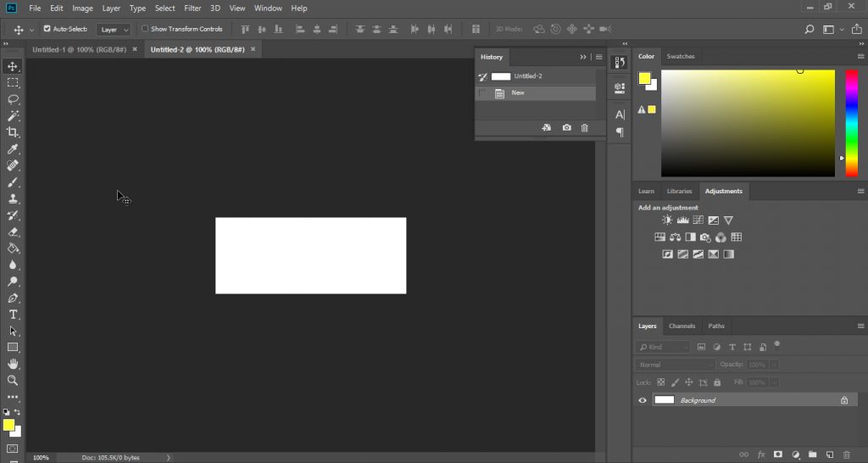Delete current state in History panel
This screenshot has width=868, height=463.
584,128
